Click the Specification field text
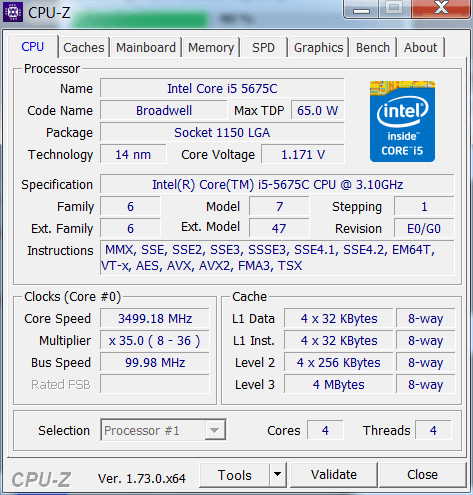 point(277,184)
